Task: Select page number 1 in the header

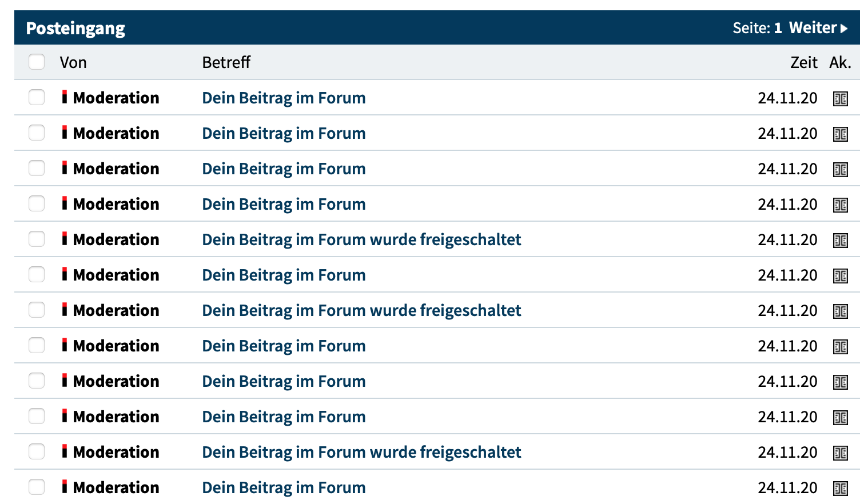Action: coord(778,27)
